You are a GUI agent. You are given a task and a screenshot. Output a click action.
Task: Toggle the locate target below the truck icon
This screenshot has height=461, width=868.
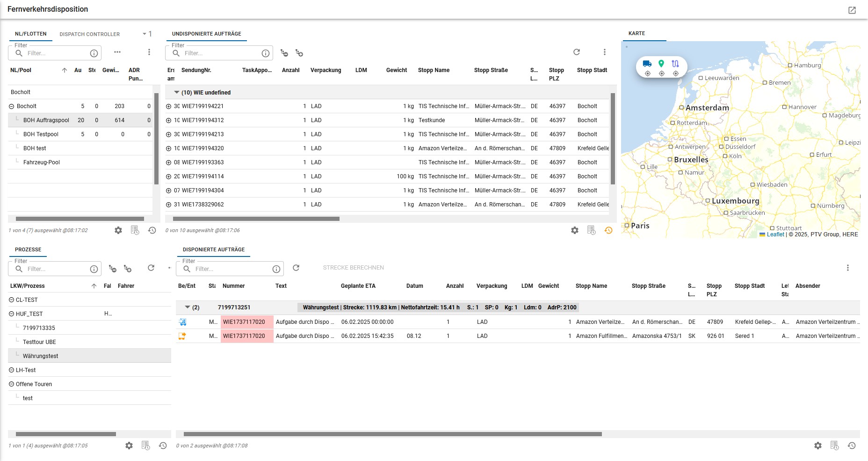pos(648,73)
